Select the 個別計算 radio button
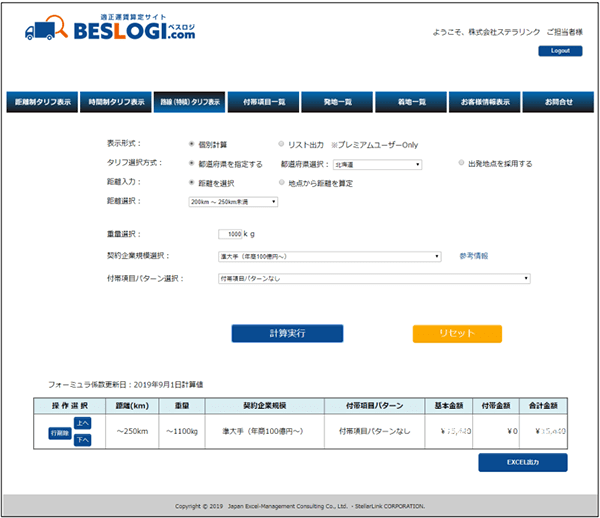The width and height of the screenshot is (600, 518). [x=192, y=144]
